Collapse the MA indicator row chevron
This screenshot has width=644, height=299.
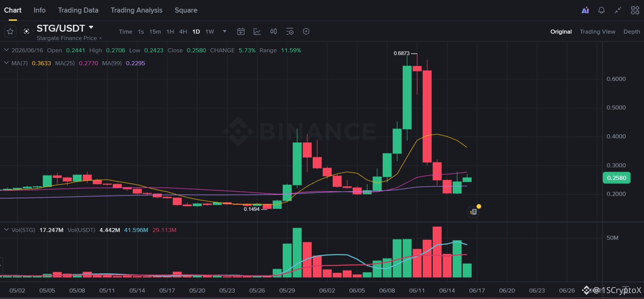[x=6, y=63]
